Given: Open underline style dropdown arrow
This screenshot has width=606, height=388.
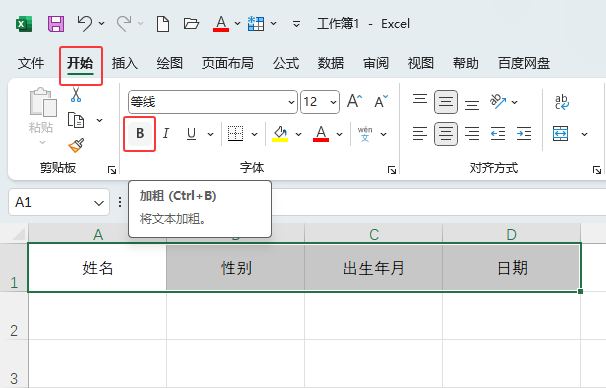Looking at the screenshot, I should click(211, 134).
